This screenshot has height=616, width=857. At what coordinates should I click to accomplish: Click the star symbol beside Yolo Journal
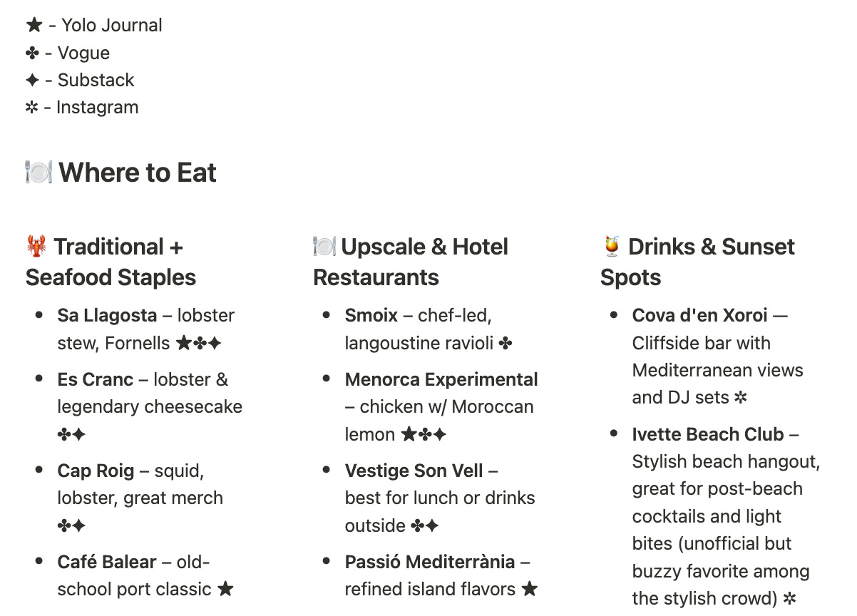[34, 26]
